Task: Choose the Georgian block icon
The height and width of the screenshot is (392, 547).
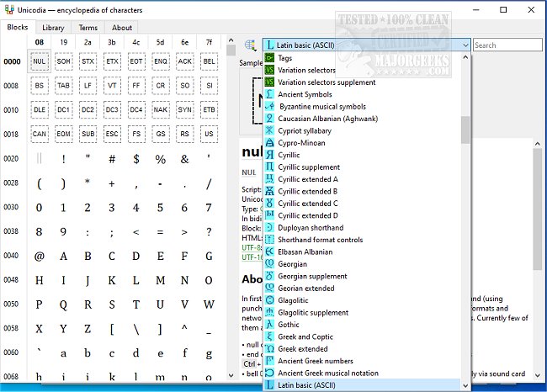Action: click(x=269, y=264)
